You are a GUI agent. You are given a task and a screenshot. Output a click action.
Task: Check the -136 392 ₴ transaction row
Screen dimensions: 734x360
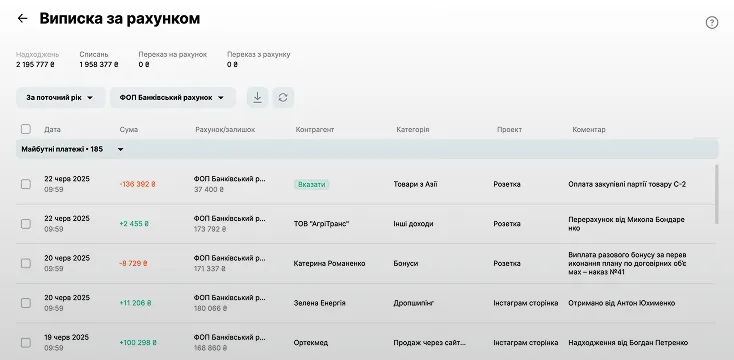26,184
